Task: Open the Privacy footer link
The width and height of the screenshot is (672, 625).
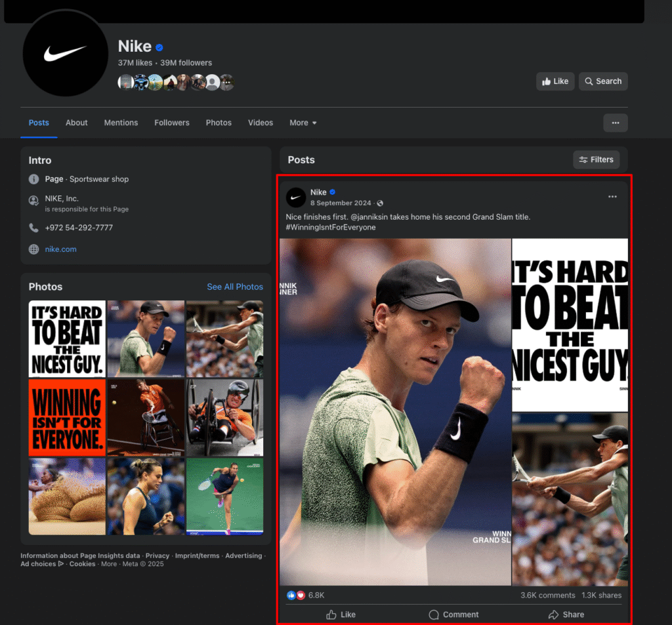Action: pos(157,555)
